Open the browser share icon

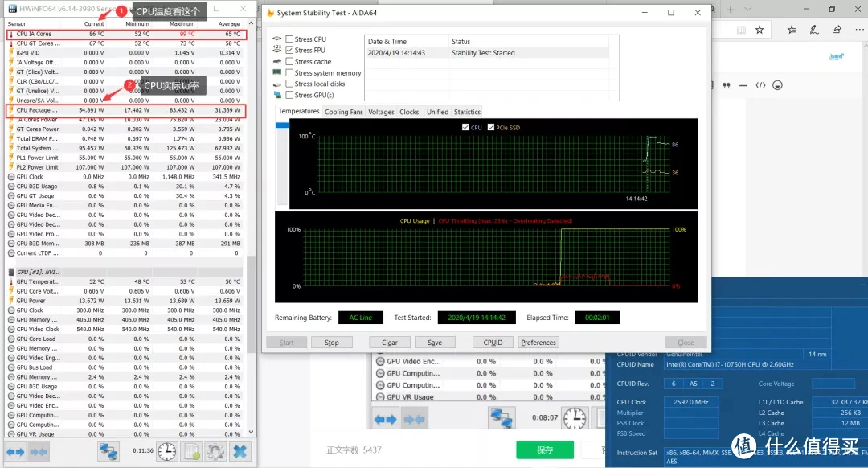tap(837, 30)
